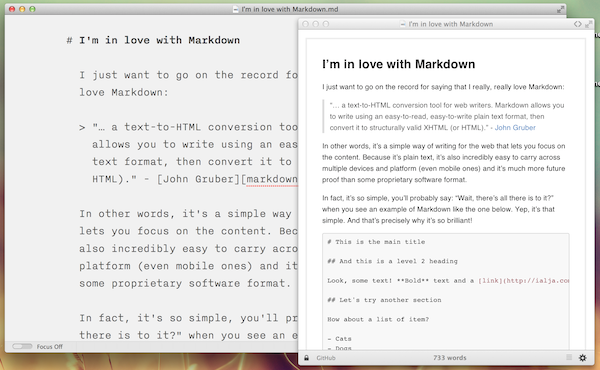Click the small gray square beside the gear
The height and width of the screenshot is (370, 600).
[569, 357]
